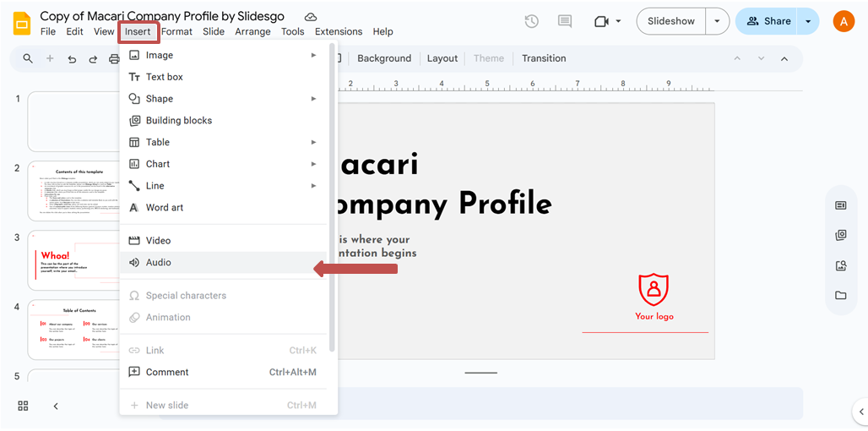This screenshot has width=868, height=431.
Task: Open the Help menu
Action: point(382,31)
